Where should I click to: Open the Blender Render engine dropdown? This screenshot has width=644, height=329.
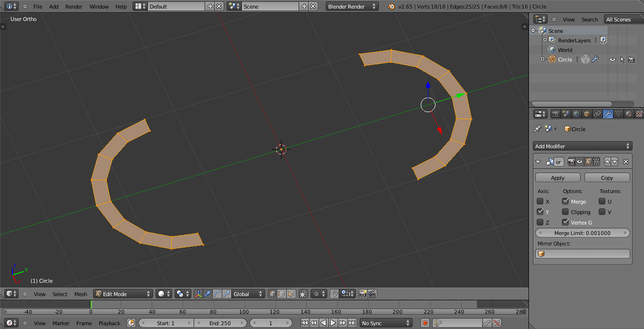[x=352, y=6]
